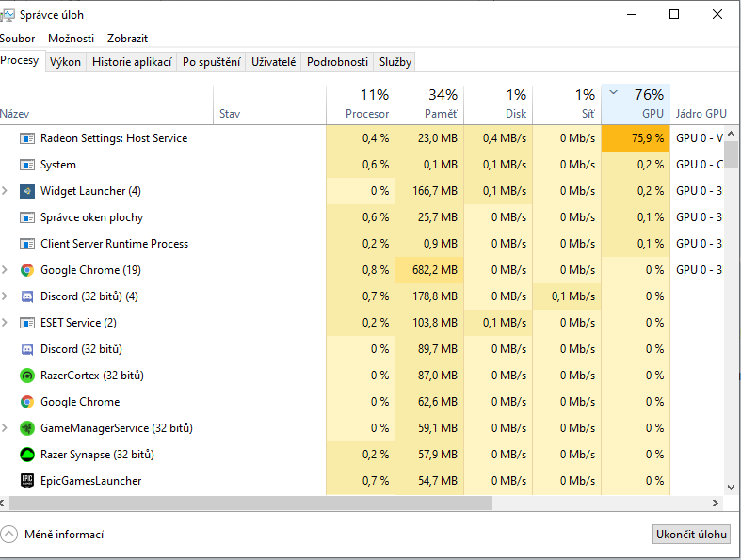Open the Možnosti menu
741x560 pixels.
pyautogui.click(x=72, y=39)
